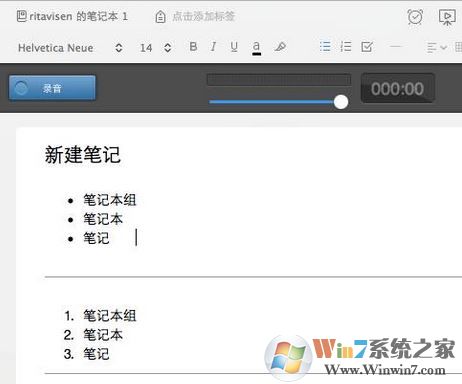462x384 pixels.
Task: Click the 新建笔记 note title
Action: (82, 155)
